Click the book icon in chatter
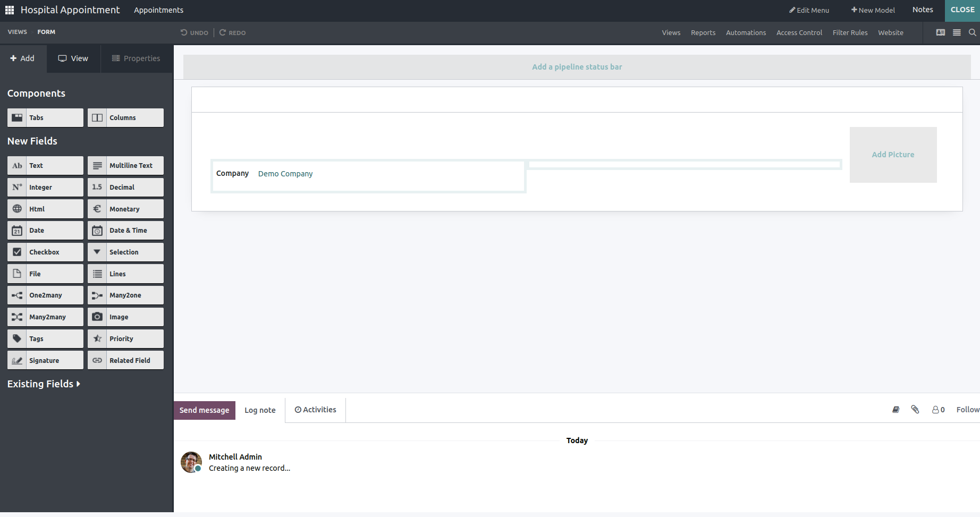The image size is (980, 517). point(896,410)
